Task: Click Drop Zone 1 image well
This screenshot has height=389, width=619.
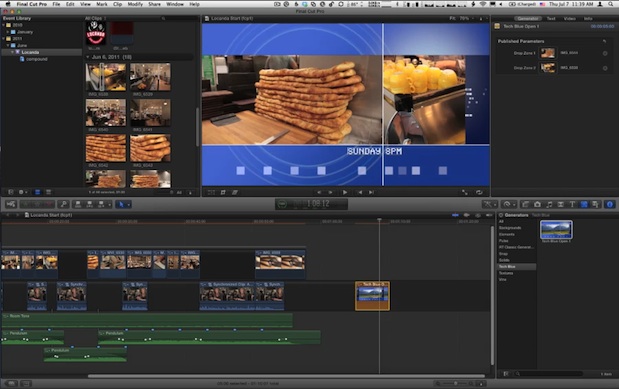Action: tap(548, 53)
